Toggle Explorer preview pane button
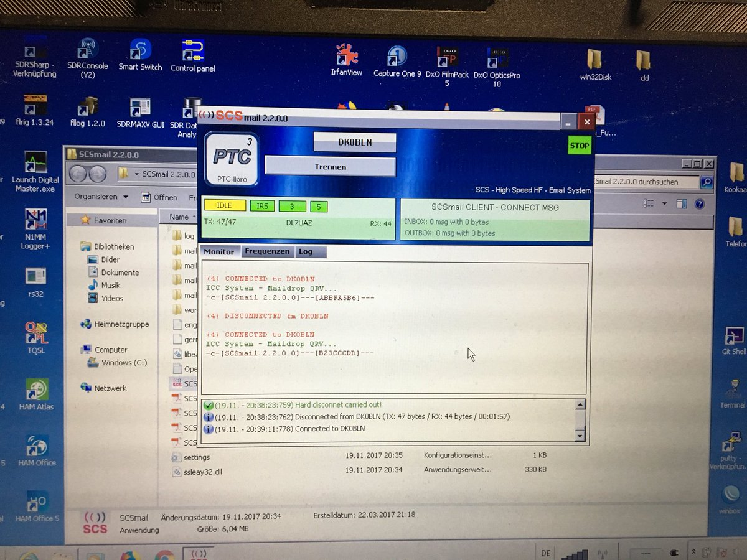747x560 pixels. 682,203
